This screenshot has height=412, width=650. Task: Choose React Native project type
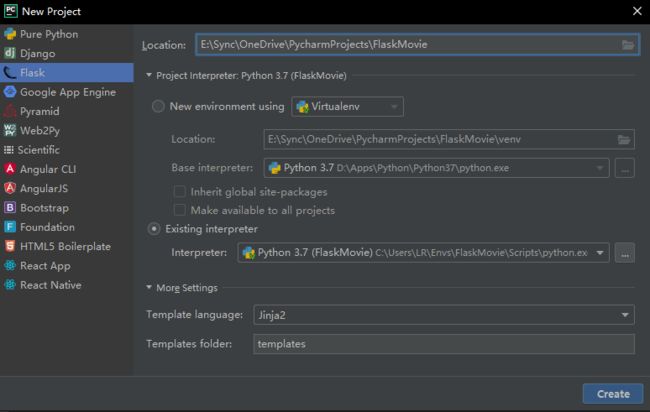(x=67, y=285)
